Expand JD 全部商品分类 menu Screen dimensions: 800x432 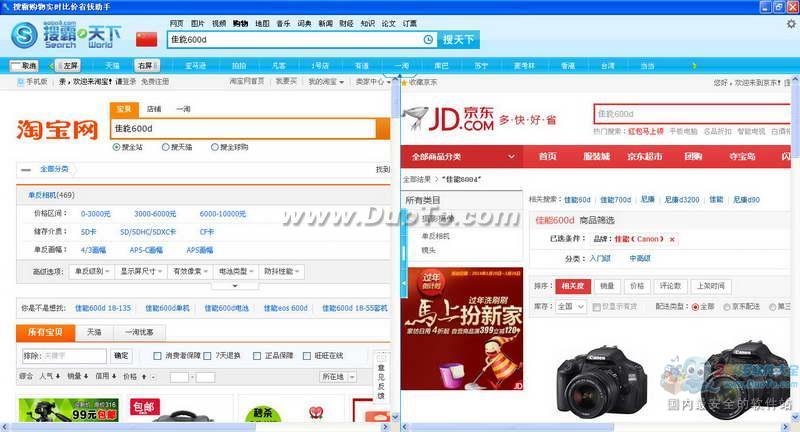point(463,157)
